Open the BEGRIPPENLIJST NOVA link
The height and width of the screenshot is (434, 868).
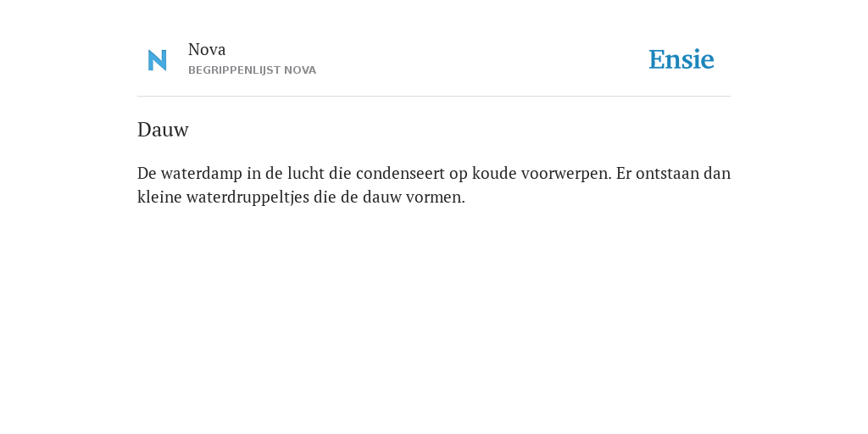(252, 70)
